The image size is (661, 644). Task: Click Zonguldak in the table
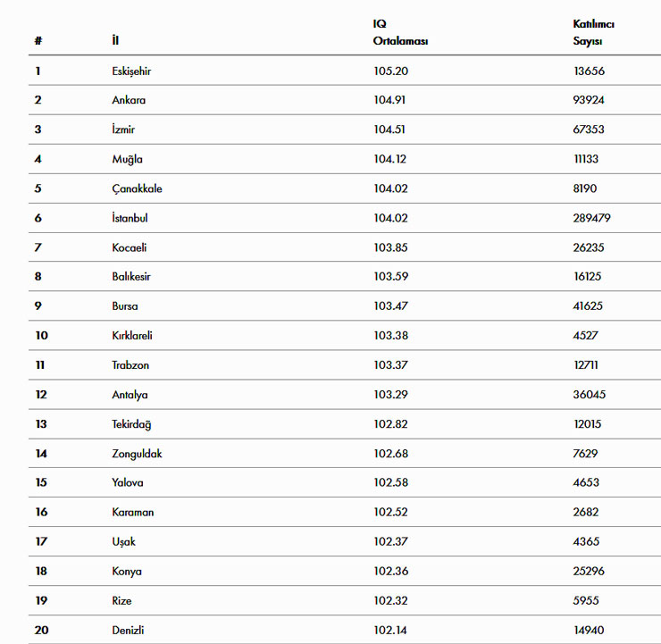click(137, 454)
